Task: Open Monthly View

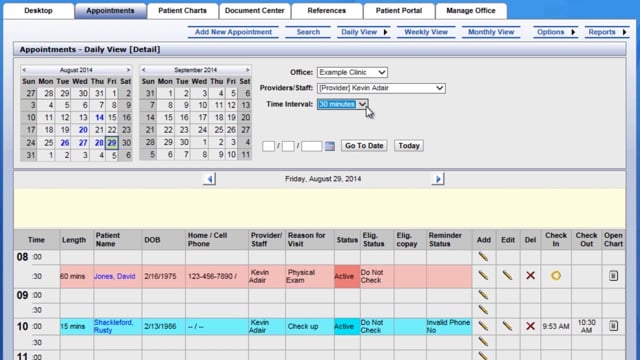Action: [491, 32]
